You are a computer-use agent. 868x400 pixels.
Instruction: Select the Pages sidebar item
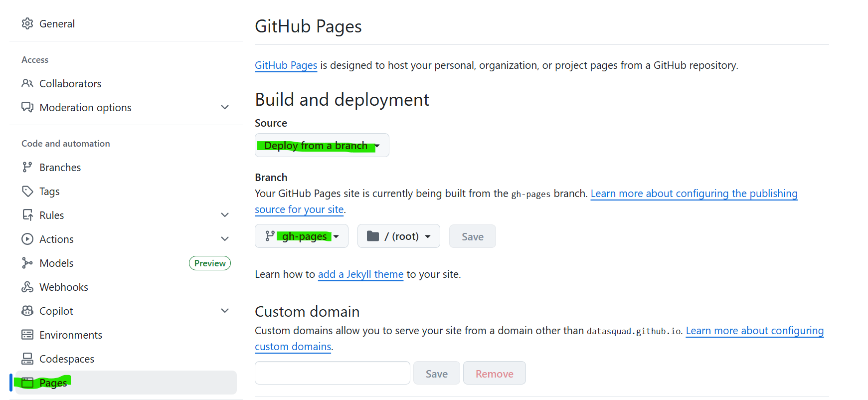click(126, 383)
